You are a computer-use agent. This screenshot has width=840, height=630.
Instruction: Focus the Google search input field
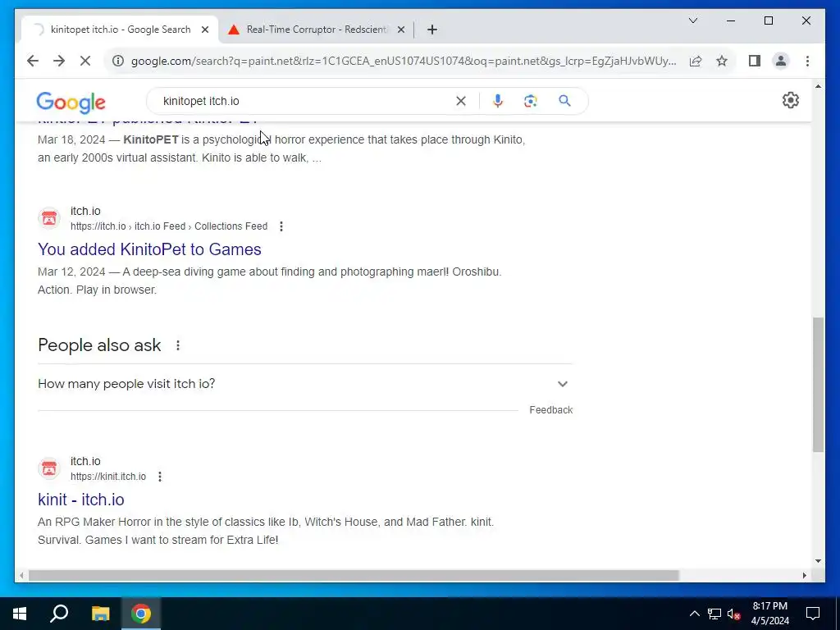click(x=305, y=101)
